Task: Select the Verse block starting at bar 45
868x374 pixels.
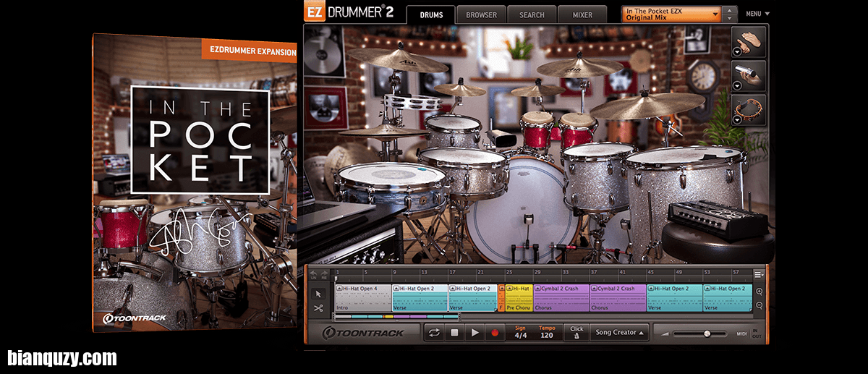Action: tap(675, 298)
